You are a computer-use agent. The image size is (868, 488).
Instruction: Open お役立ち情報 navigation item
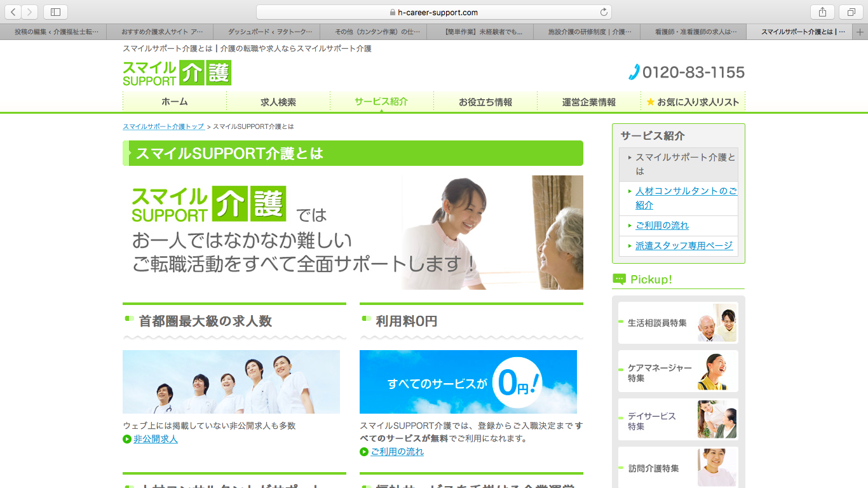(485, 102)
